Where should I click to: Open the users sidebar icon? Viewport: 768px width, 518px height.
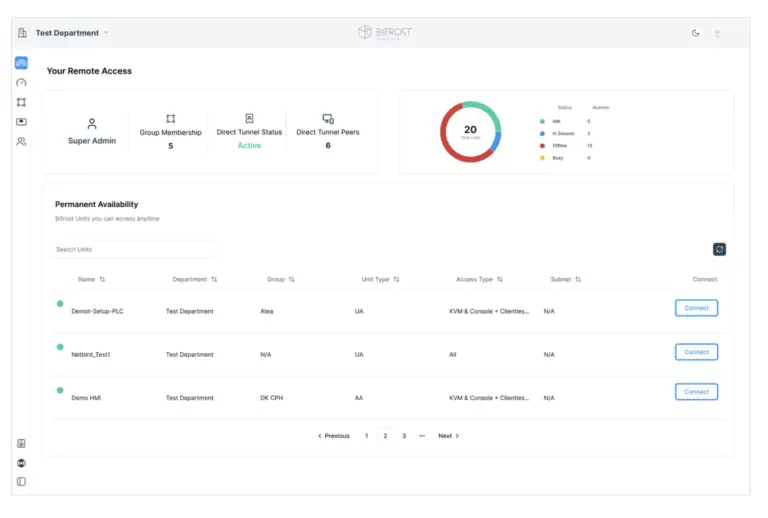coord(21,141)
